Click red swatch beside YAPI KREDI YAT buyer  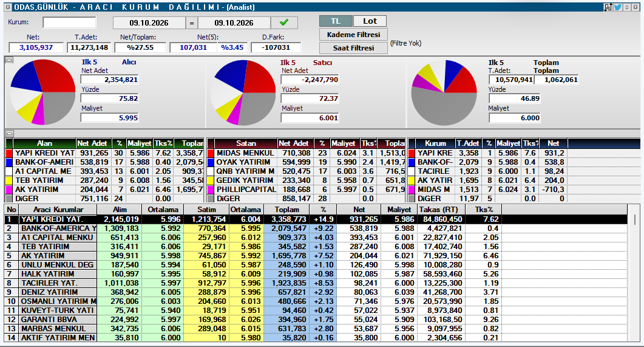tap(9, 153)
